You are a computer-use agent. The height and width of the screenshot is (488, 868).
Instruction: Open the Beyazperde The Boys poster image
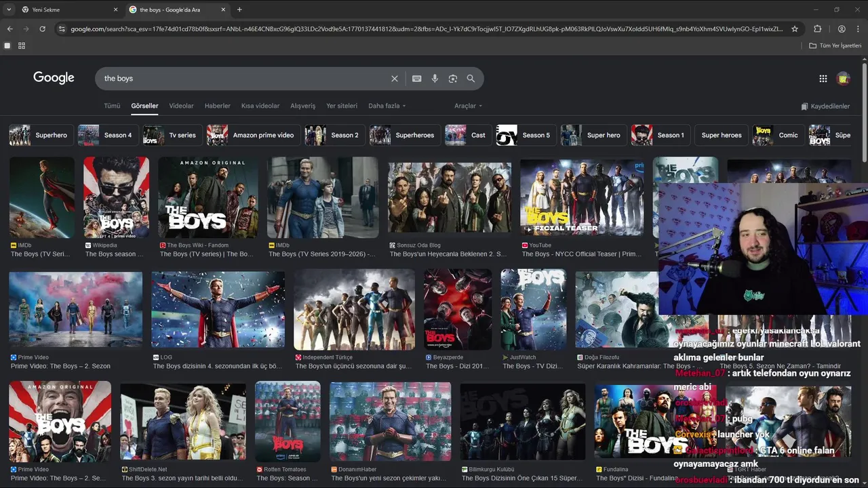click(x=458, y=310)
